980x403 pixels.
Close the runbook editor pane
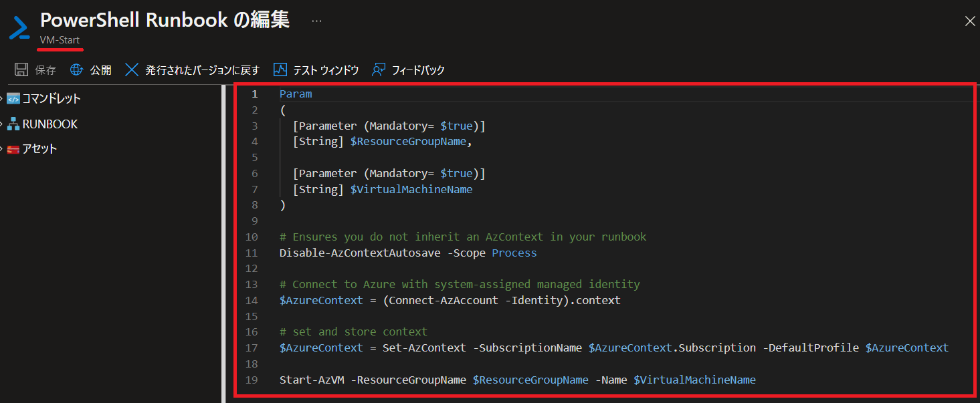pyautogui.click(x=970, y=21)
